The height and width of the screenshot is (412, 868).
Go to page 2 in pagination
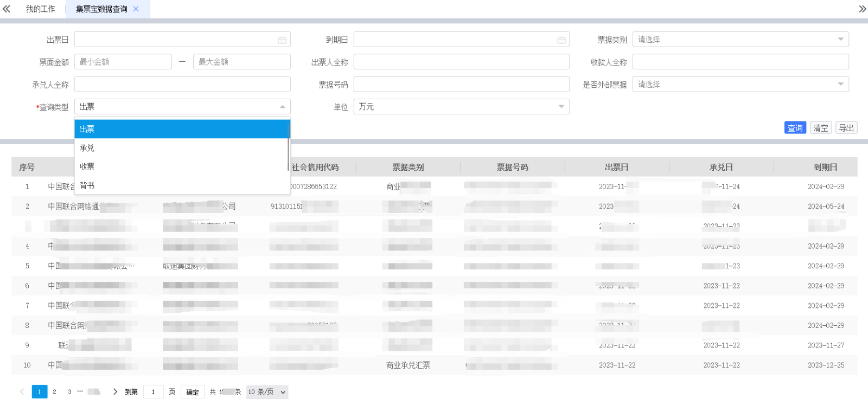coord(54,391)
